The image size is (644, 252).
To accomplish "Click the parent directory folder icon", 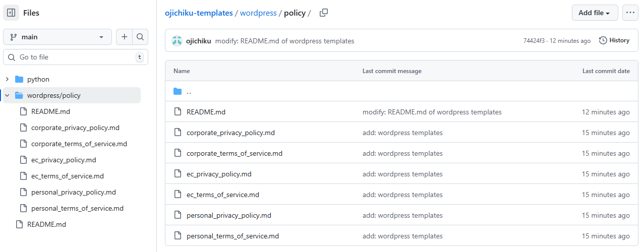I will 178,91.
